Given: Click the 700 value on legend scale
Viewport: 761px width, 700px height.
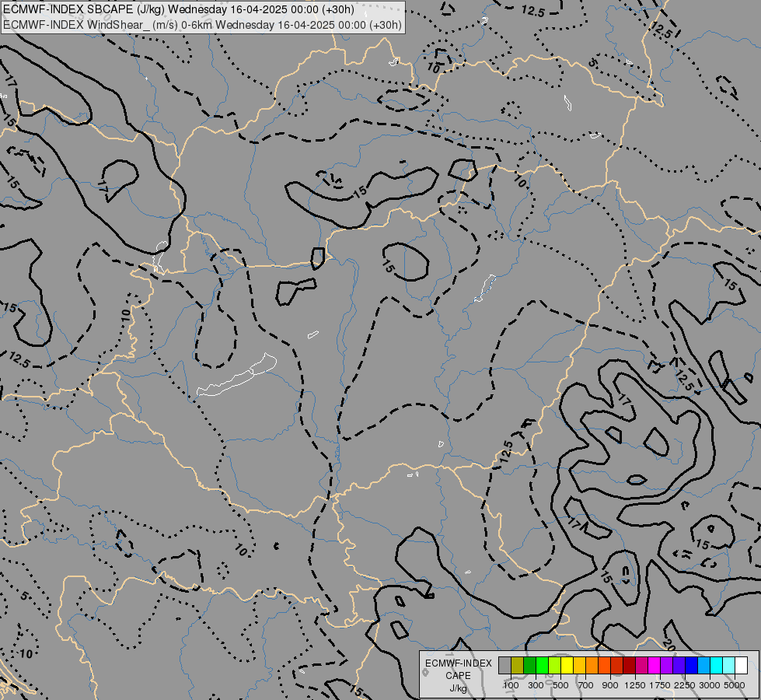Looking at the screenshot, I should point(586,685).
